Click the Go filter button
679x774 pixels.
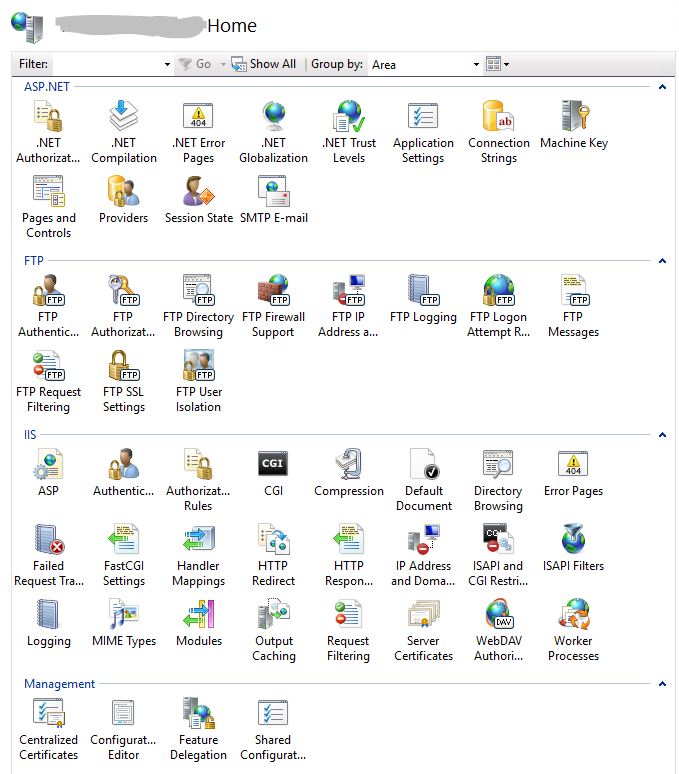pyautogui.click(x=195, y=64)
